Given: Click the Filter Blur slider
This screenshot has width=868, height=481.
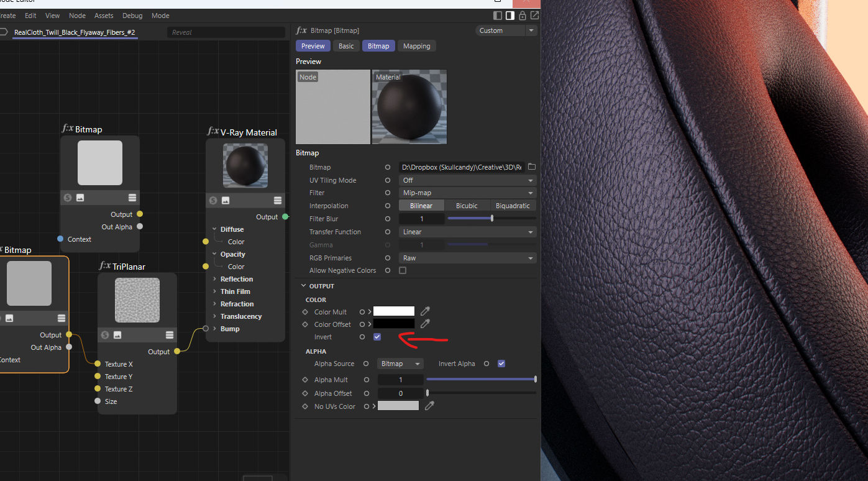Looking at the screenshot, I should [491, 219].
